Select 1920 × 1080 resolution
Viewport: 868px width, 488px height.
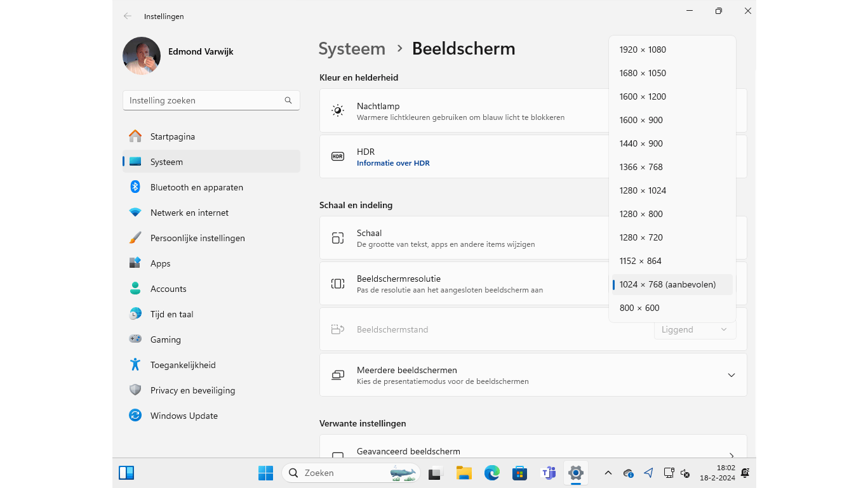pos(643,49)
